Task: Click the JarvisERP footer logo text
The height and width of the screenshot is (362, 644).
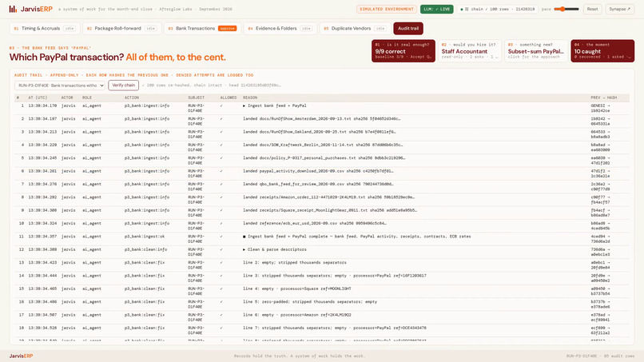Action: 21,356
